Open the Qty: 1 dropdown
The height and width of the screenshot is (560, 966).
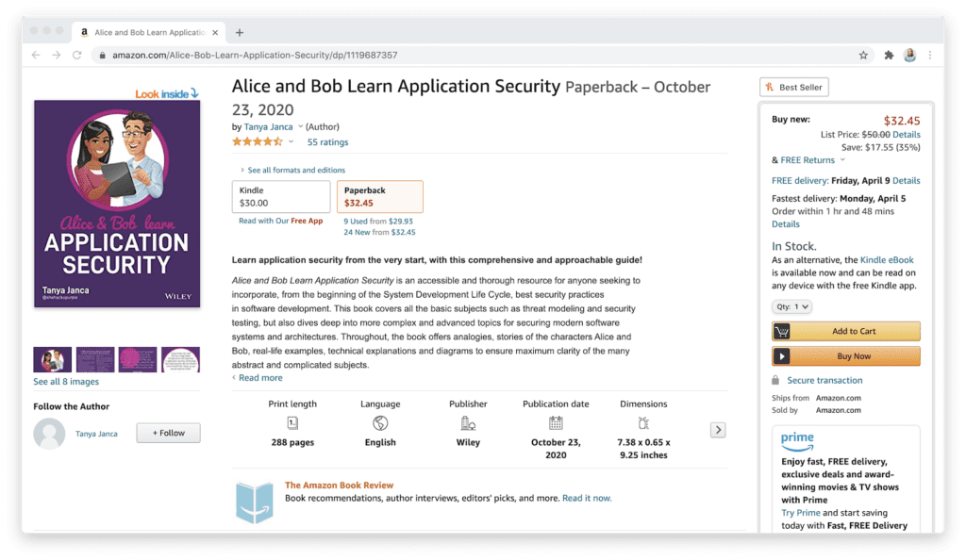click(791, 306)
